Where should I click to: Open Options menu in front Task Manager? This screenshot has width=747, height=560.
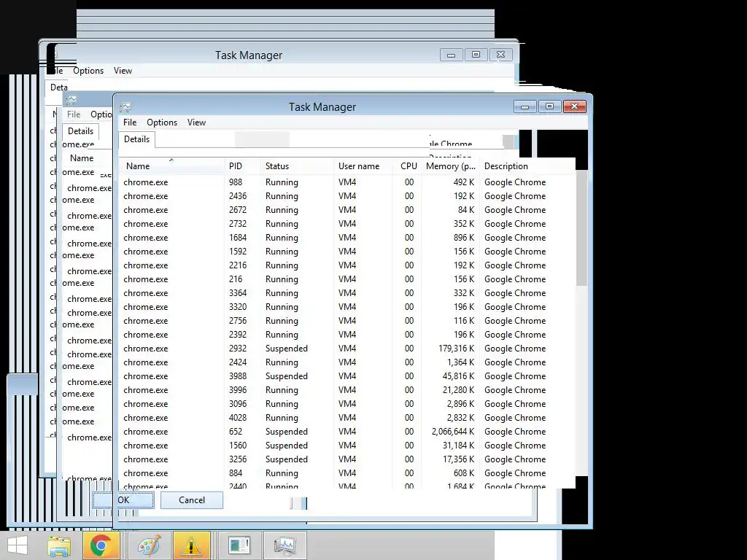pyautogui.click(x=162, y=122)
